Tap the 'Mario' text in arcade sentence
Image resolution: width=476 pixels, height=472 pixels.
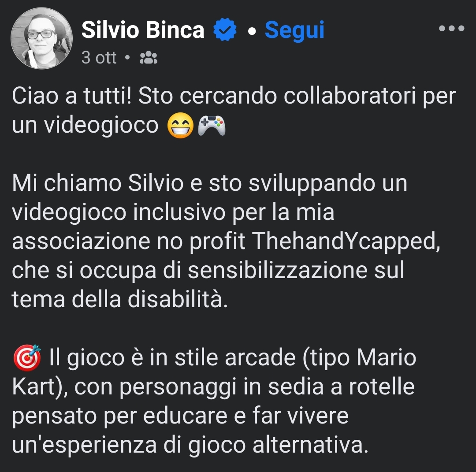point(386,357)
